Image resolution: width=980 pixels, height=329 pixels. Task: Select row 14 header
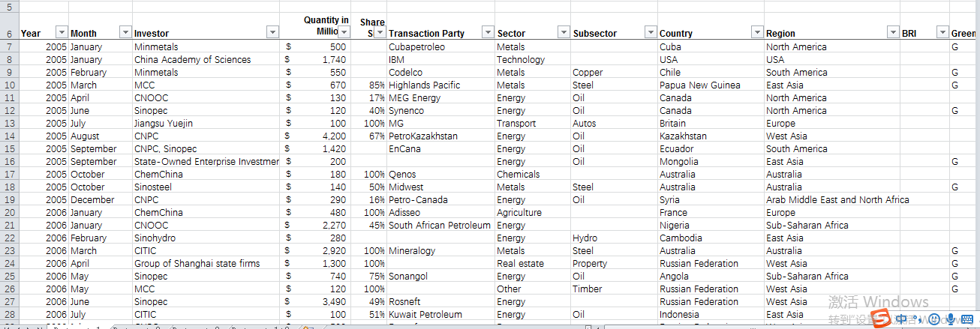9,136
